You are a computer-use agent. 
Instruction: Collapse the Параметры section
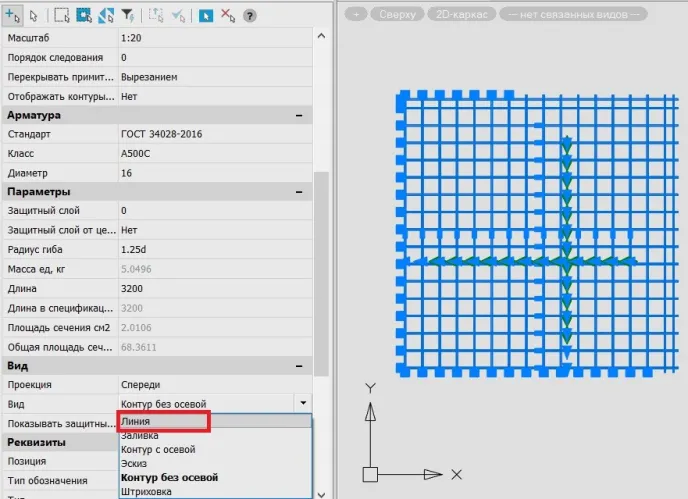coord(299,191)
